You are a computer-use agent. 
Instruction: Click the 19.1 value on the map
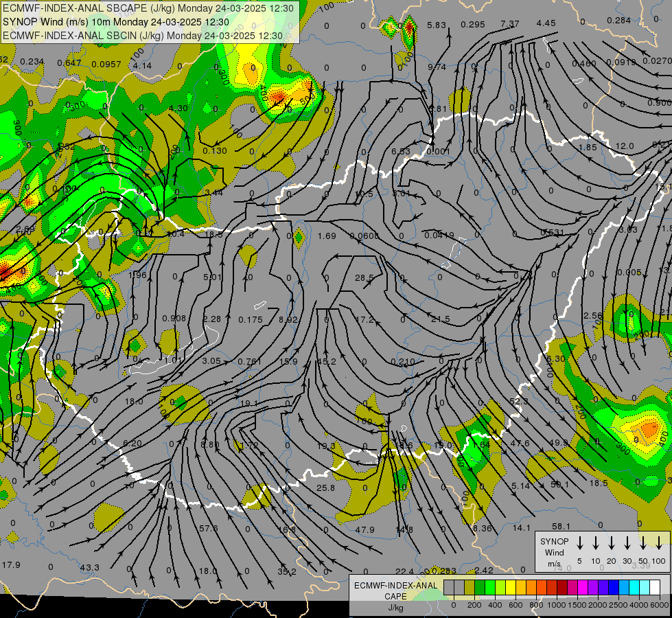(249, 404)
